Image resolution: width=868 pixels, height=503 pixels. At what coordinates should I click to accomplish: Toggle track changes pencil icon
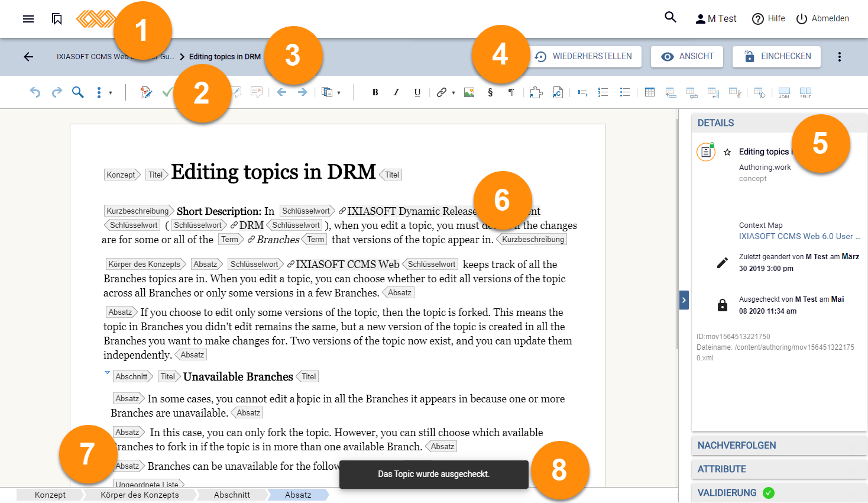coord(145,92)
